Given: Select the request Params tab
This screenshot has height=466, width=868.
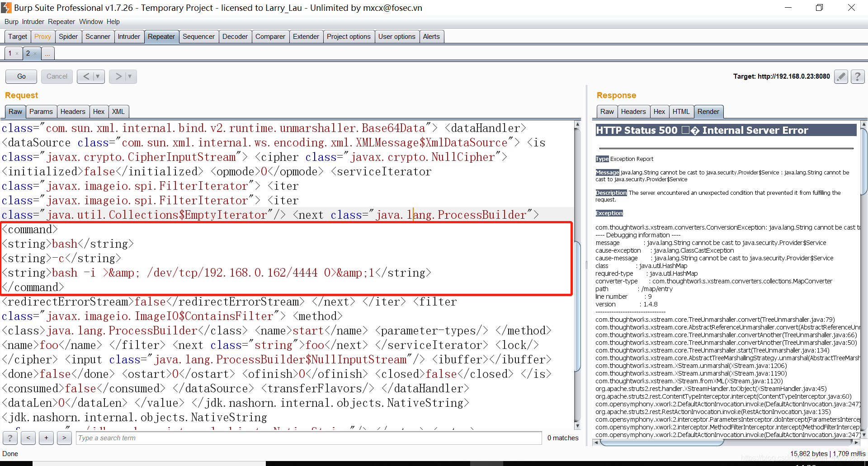Looking at the screenshot, I should 41,112.
